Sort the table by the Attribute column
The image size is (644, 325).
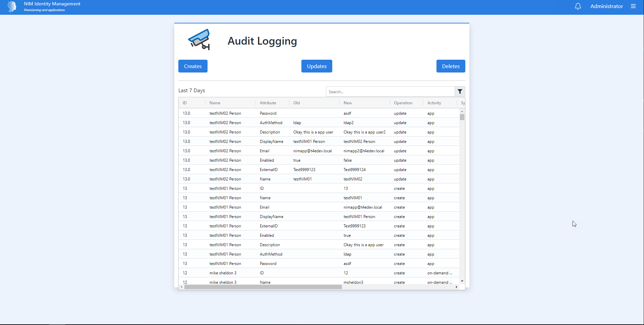[x=268, y=103]
